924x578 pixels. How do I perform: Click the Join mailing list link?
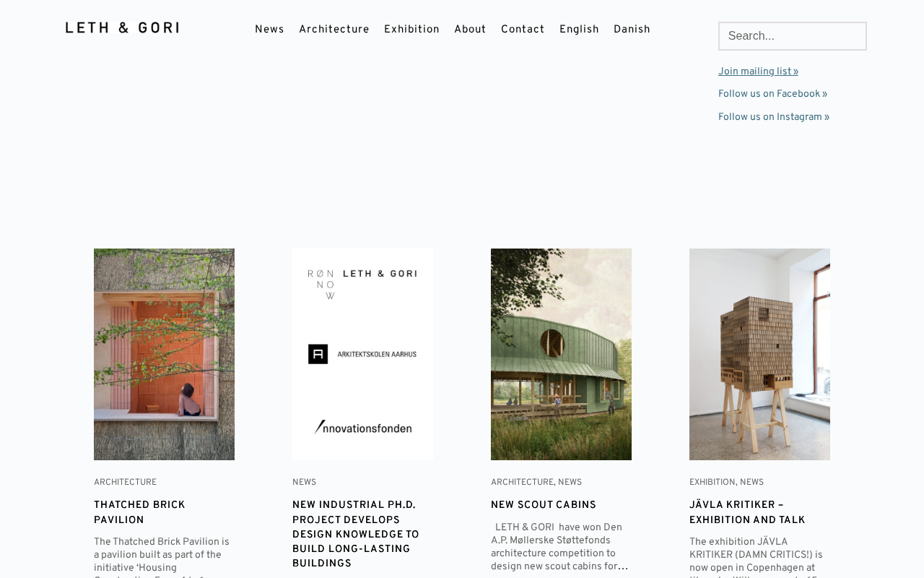coord(758,72)
